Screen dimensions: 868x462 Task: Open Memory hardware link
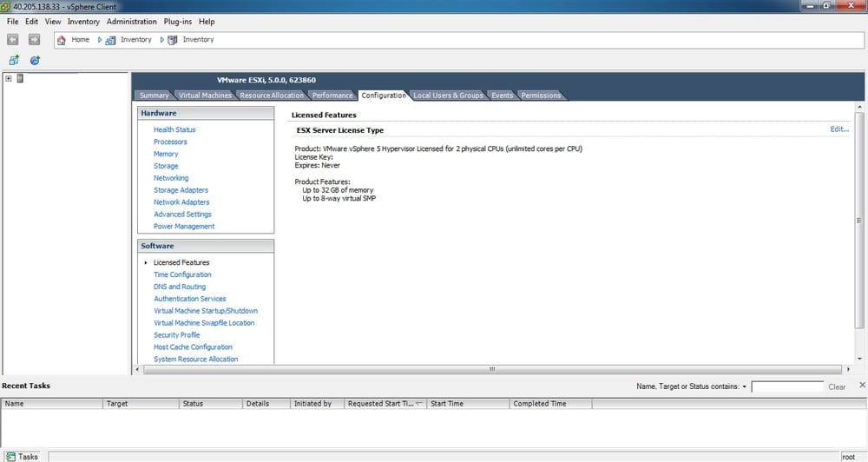166,154
